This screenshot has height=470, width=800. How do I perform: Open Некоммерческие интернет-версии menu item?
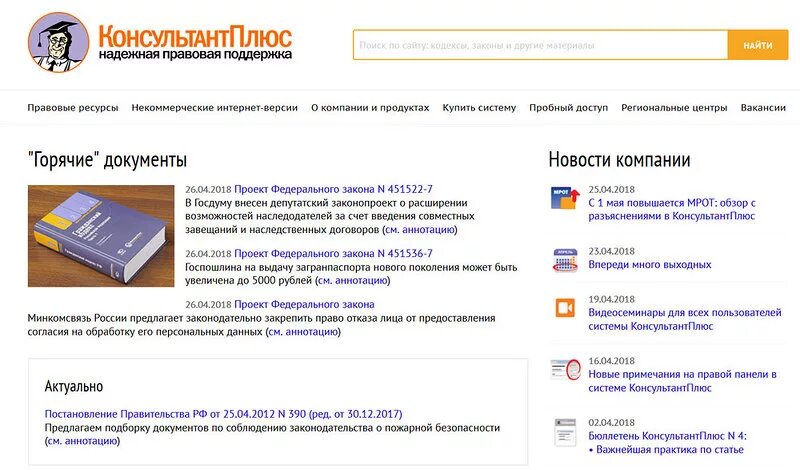215,108
